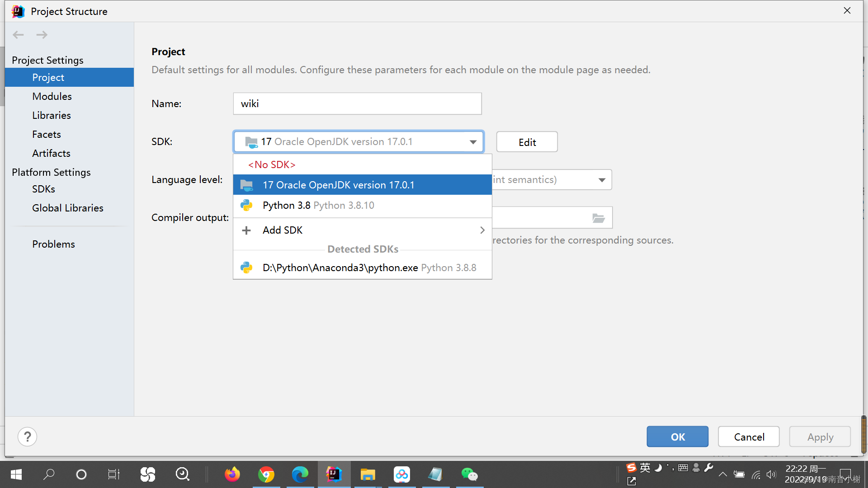The height and width of the screenshot is (488, 868).
Task: Open the magnifier Q app on taskbar
Action: 182,474
